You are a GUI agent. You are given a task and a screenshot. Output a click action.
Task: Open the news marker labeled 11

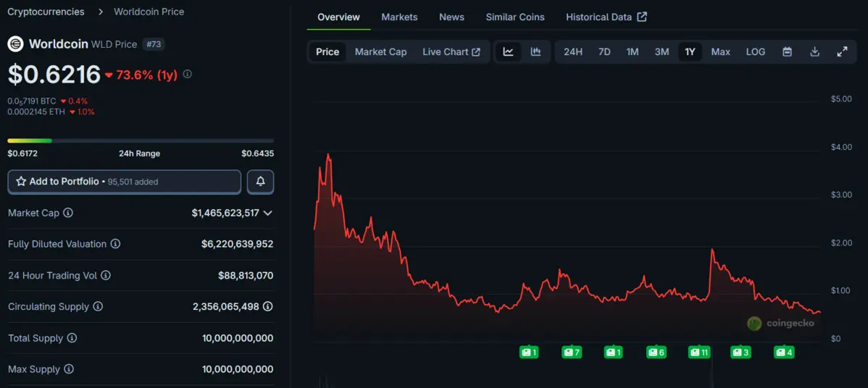point(699,353)
